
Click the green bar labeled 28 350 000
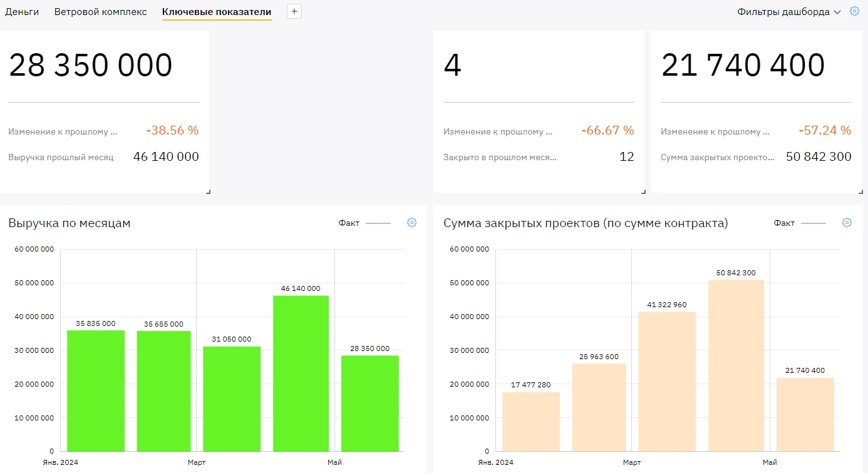[370, 404]
